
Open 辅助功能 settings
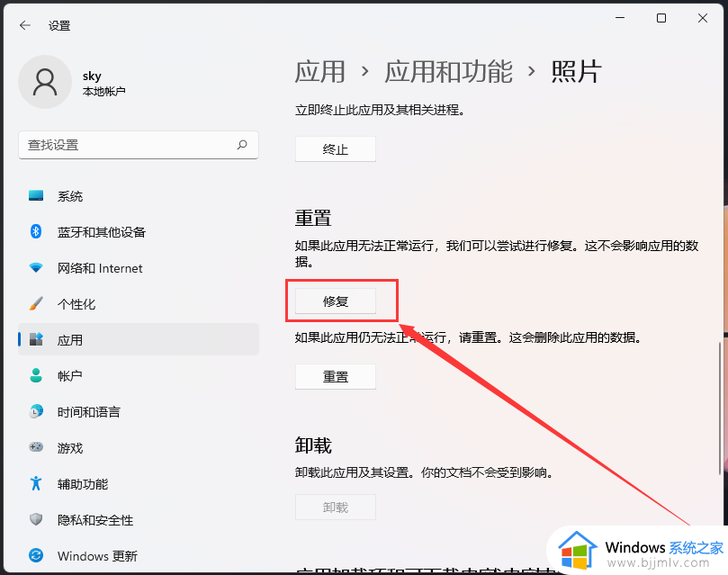(x=139, y=484)
